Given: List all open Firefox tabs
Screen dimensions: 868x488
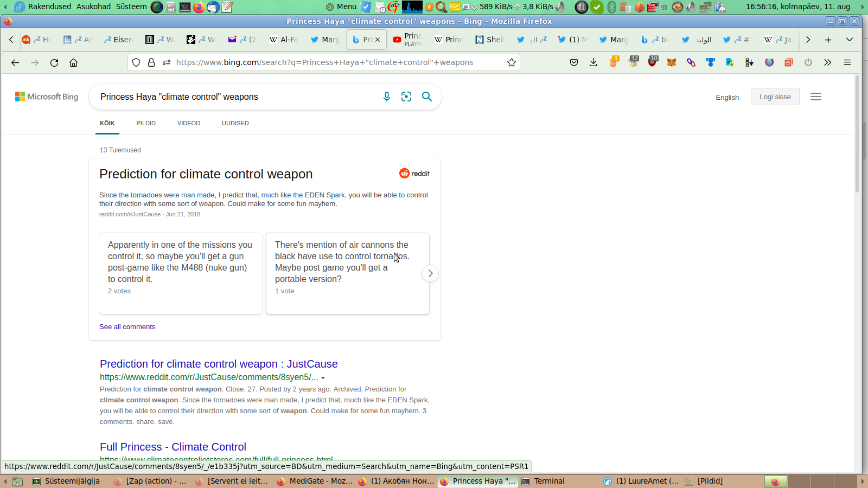Looking at the screenshot, I should (850, 40).
